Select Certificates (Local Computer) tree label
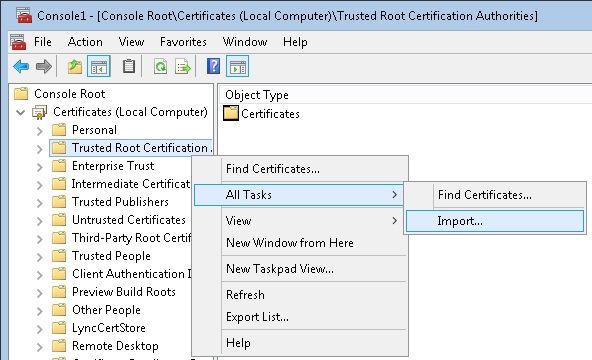This screenshot has width=592, height=360. (130, 112)
